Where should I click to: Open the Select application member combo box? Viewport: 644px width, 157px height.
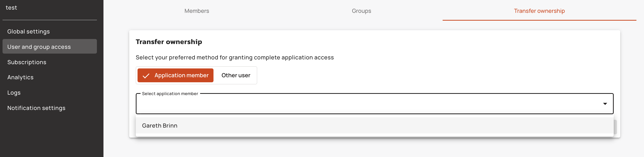pos(368,104)
